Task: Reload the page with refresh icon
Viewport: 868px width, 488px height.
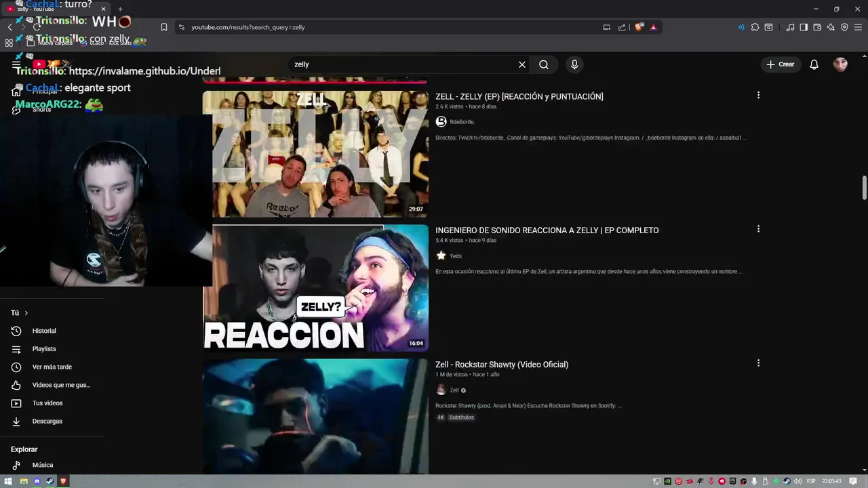Action: [x=37, y=27]
